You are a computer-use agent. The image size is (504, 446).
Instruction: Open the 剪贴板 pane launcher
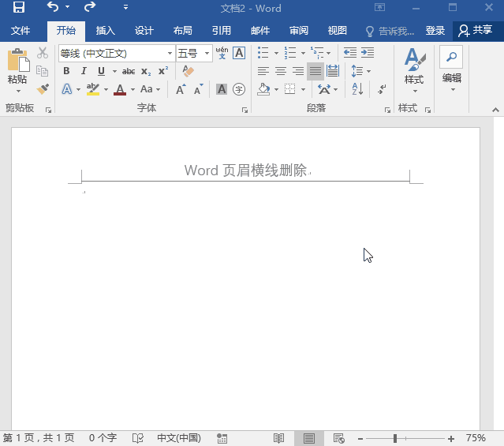(x=48, y=110)
